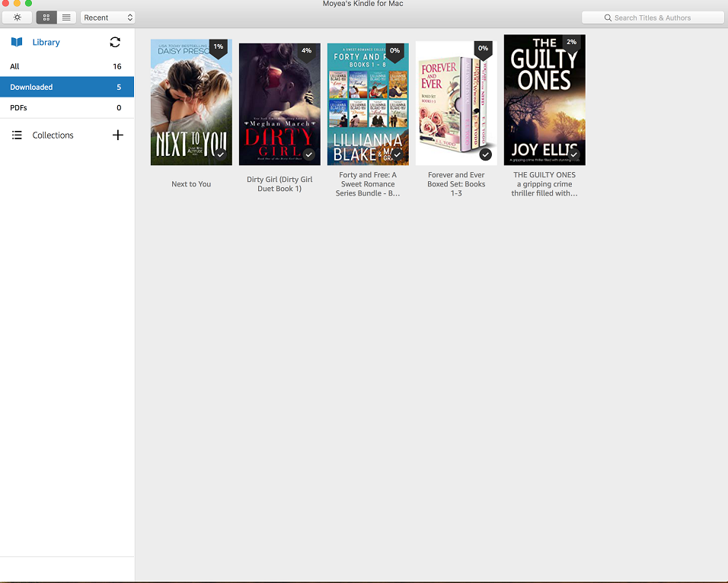This screenshot has height=583, width=728.
Task: Click the 2% progress badge on The Guilty Ones
Action: (571, 43)
